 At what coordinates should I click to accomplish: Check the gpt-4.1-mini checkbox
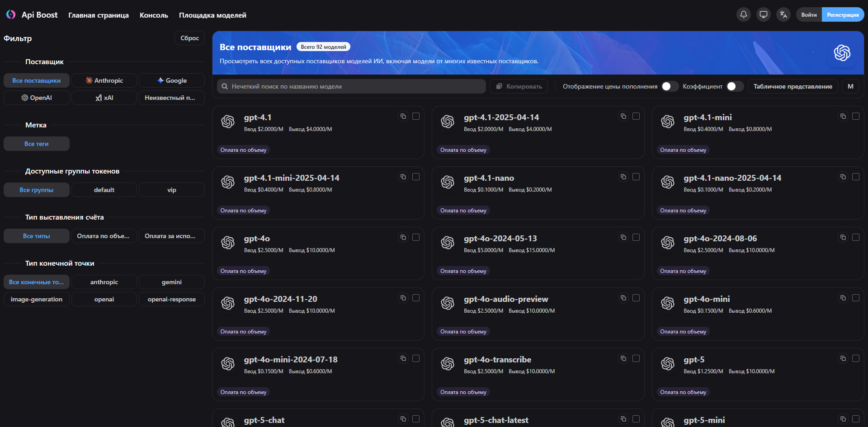[x=856, y=116]
